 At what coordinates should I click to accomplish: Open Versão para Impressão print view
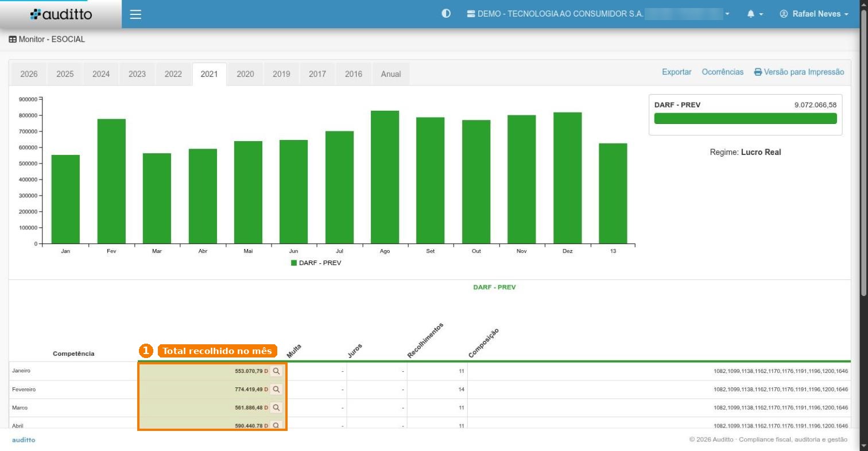tap(799, 72)
